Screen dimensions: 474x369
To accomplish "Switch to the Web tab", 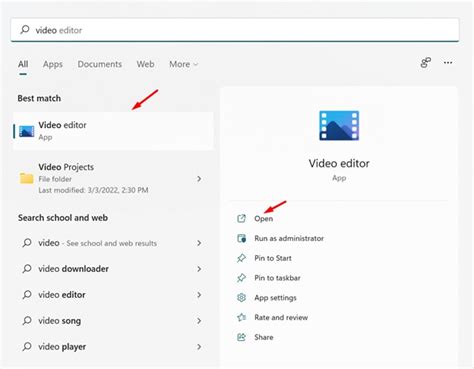I will [x=145, y=64].
